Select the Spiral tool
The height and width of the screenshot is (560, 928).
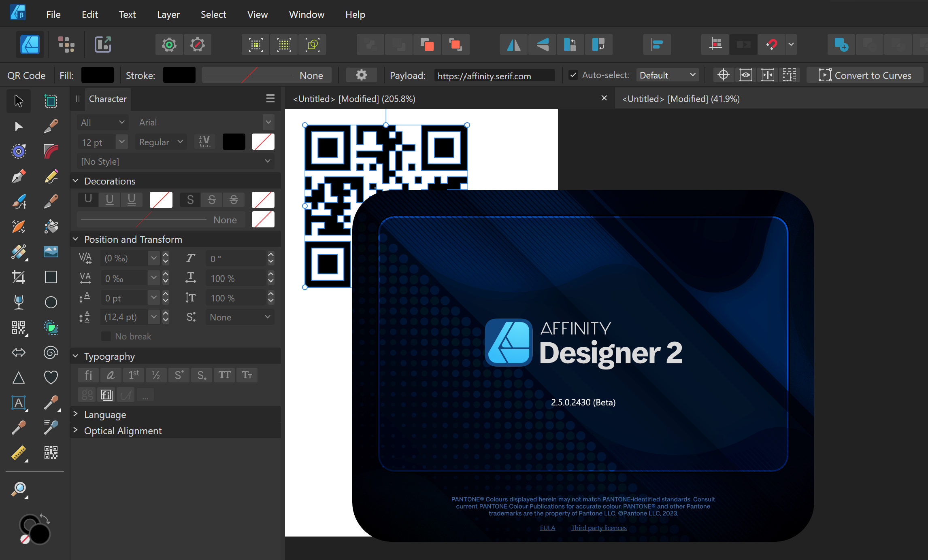coord(51,352)
